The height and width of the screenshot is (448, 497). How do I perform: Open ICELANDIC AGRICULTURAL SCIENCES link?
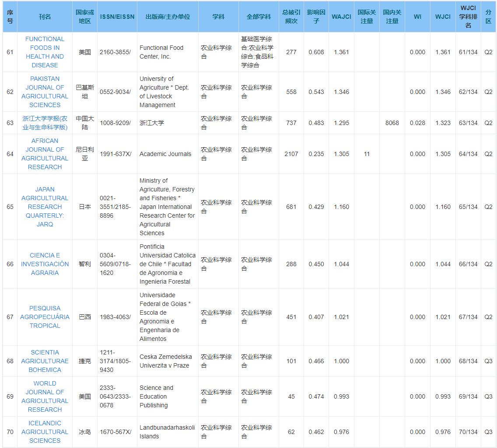[x=45, y=432]
